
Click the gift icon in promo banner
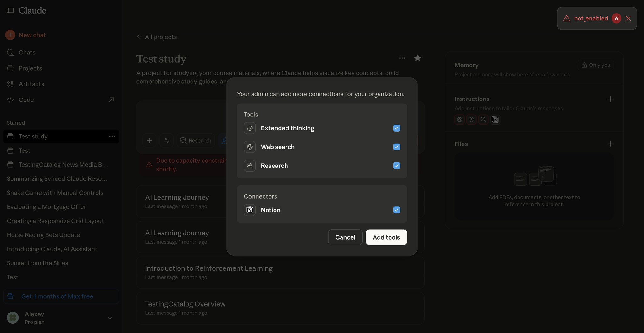(10, 296)
